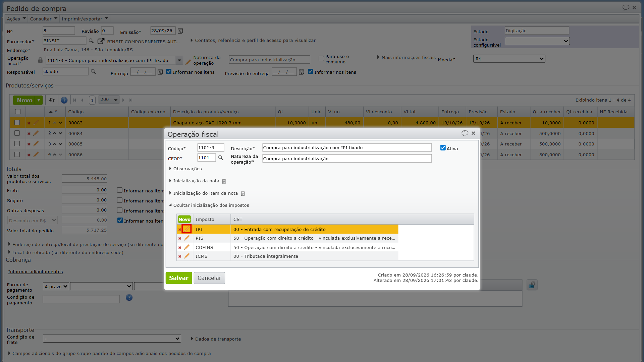Toggle Frete Informar nos itens checkbox
644x362 pixels.
[120, 190]
